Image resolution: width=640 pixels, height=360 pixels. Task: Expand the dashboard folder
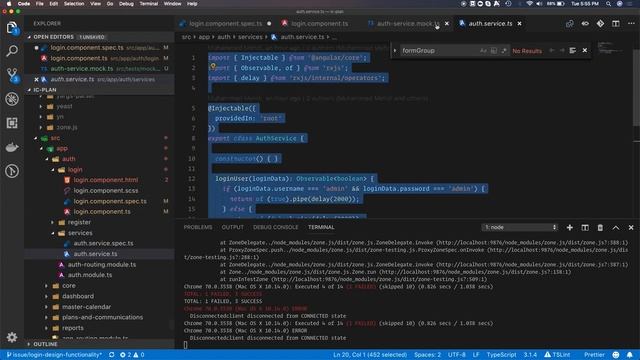coord(78,296)
